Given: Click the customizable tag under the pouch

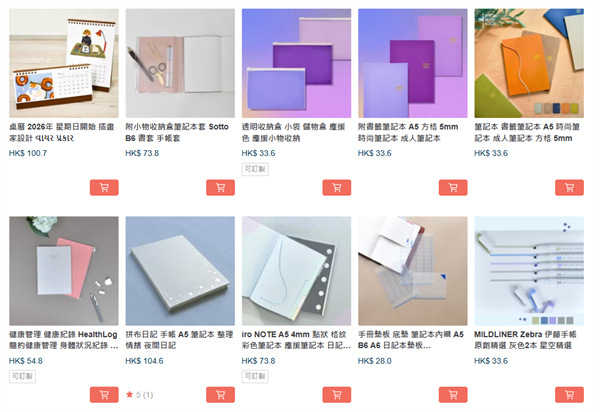Looking at the screenshot, I should (255, 169).
